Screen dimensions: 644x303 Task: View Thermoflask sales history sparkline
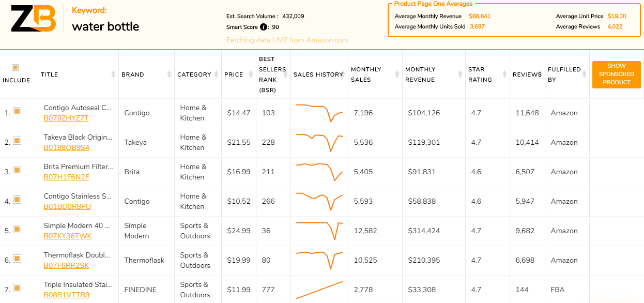319,260
